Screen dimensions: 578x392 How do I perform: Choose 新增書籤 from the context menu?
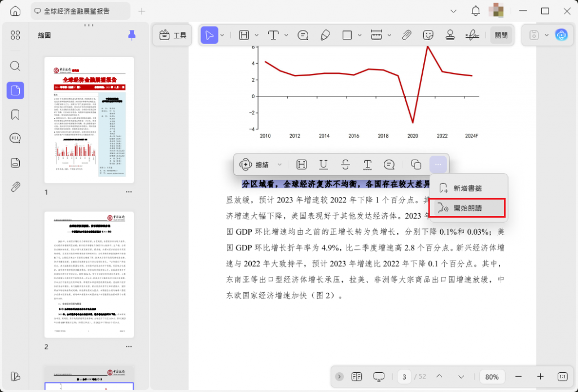pyautogui.click(x=468, y=187)
